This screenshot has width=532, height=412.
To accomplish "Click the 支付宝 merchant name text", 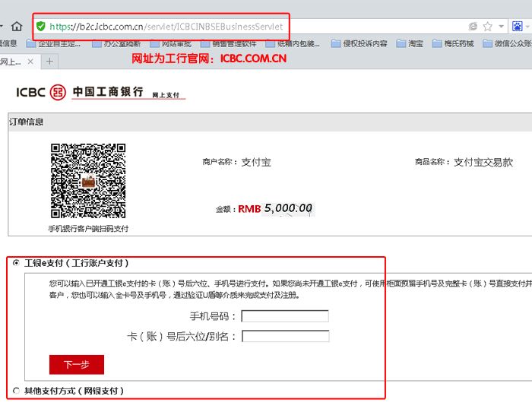I will pyautogui.click(x=256, y=162).
